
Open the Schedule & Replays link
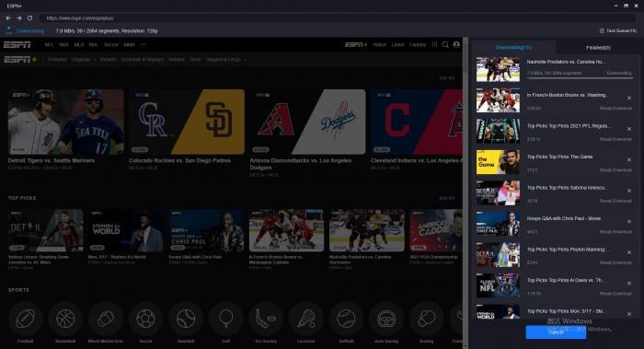click(142, 60)
